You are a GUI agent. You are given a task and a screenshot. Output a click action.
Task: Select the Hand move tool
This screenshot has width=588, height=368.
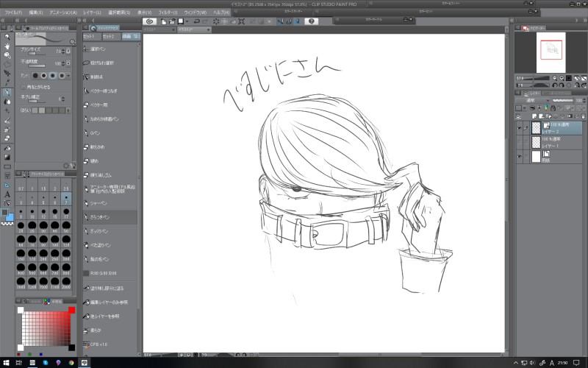coord(7,46)
